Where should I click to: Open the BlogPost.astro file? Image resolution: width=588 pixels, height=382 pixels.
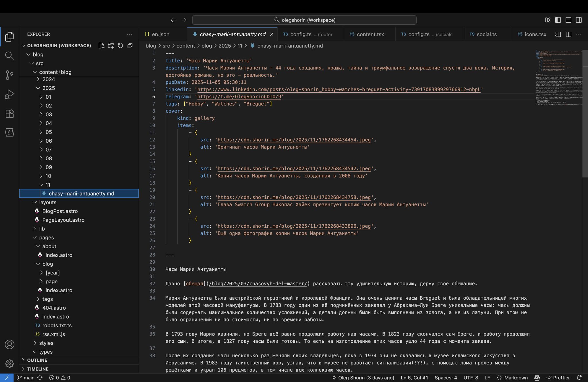60,211
